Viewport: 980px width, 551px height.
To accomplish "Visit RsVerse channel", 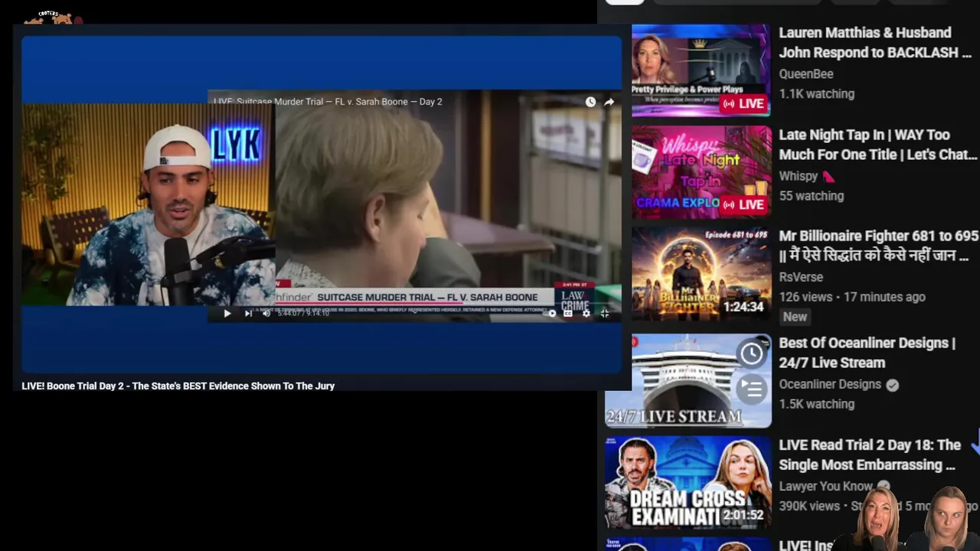I will click(x=801, y=277).
